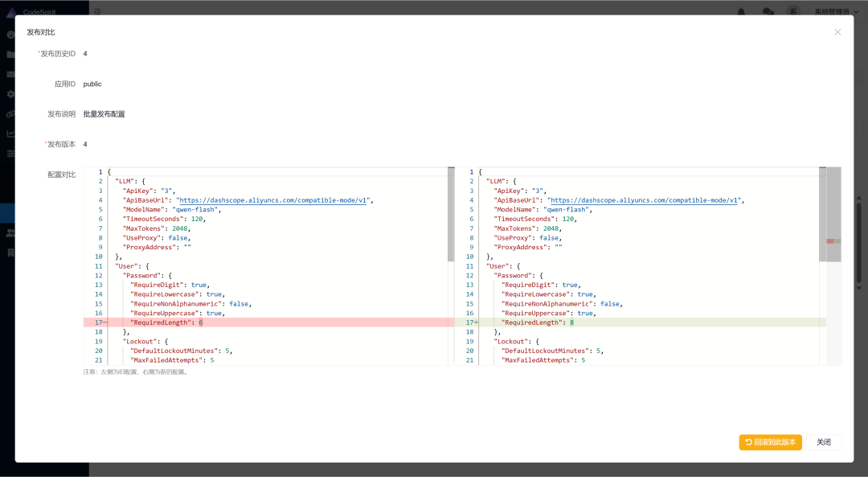Click "User": { line in left pane

coord(132,266)
